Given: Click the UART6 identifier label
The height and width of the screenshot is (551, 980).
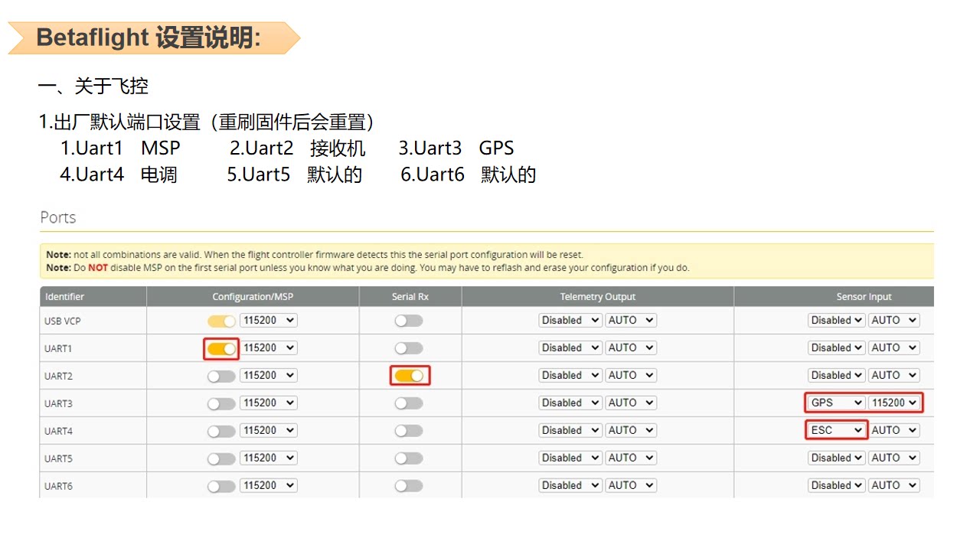Looking at the screenshot, I should pos(58,487).
